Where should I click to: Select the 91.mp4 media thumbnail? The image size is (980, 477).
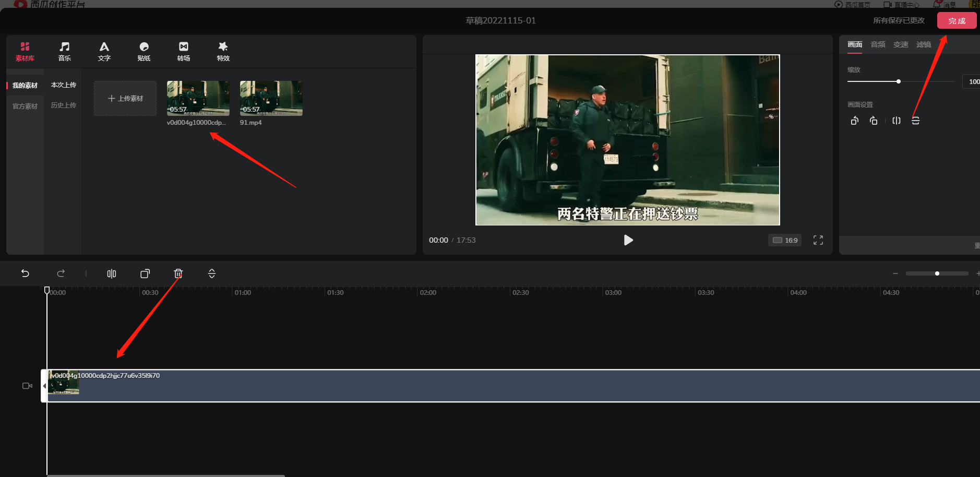271,98
